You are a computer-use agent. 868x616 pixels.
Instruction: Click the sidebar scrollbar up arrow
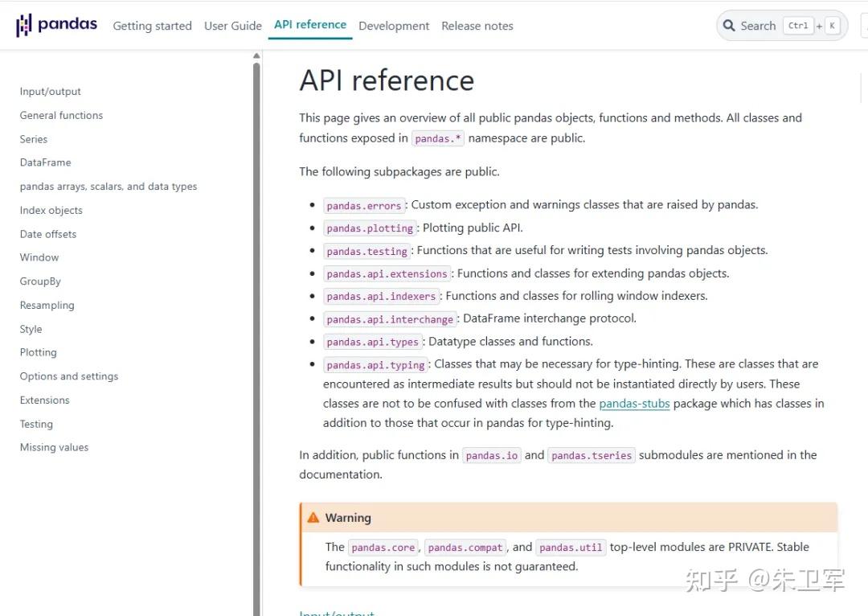(x=256, y=55)
